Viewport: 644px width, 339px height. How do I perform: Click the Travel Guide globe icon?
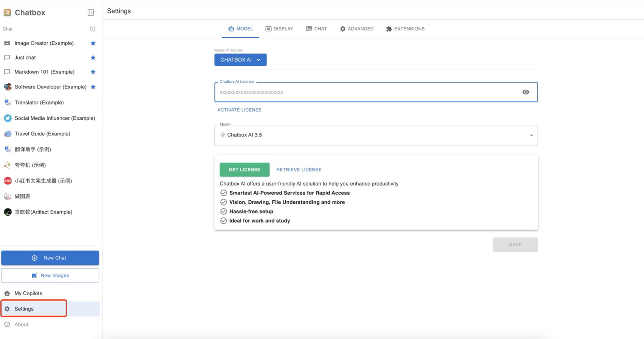click(8, 134)
